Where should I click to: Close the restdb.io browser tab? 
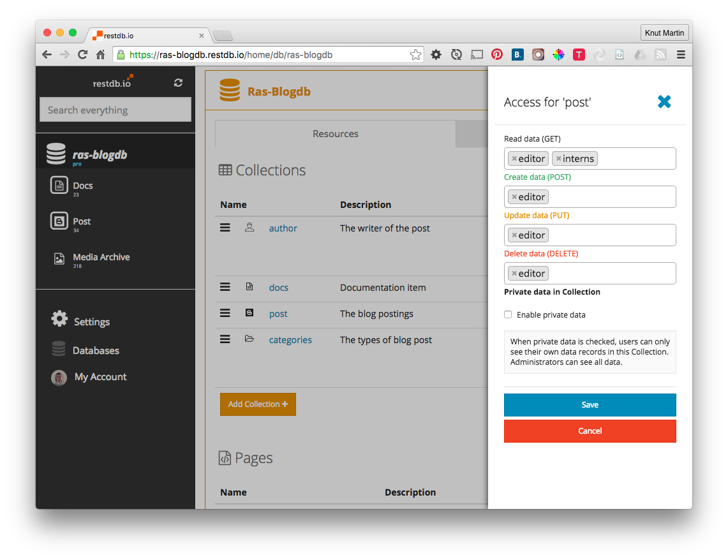202,36
